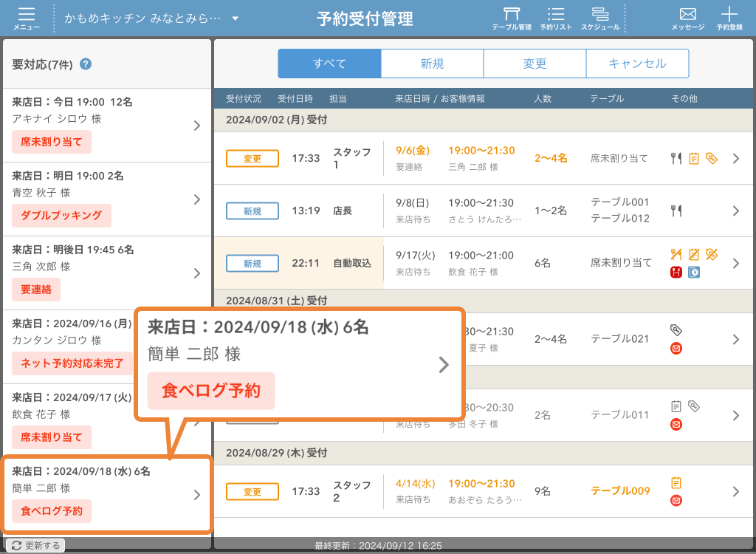Click the 予約登録 plus icon
Image resolution: width=756 pixels, height=554 pixels.
coord(729,18)
